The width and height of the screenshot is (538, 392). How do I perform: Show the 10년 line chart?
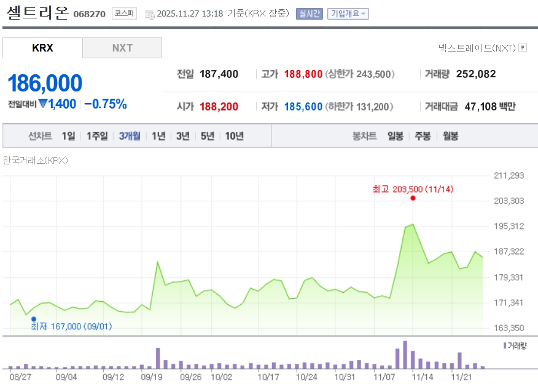click(234, 136)
